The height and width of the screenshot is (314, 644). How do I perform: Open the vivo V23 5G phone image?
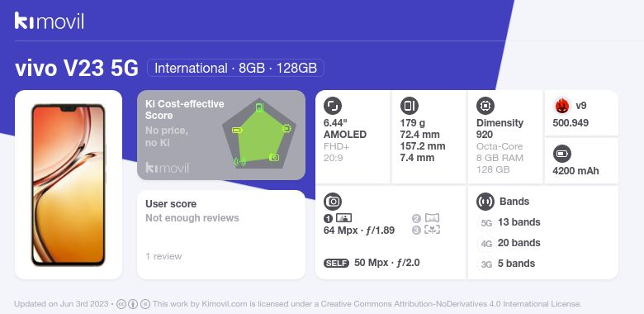coord(69,185)
